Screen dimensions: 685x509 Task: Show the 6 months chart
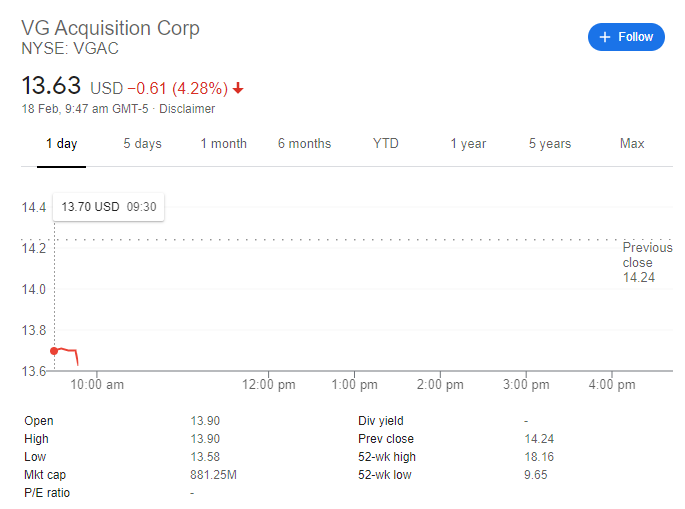click(304, 144)
